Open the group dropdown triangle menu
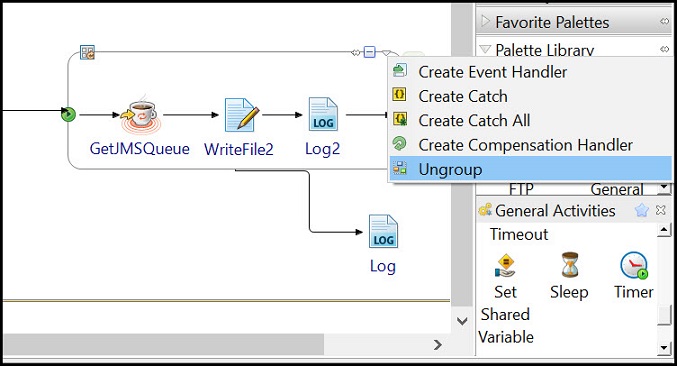The image size is (677, 366). coord(386,53)
